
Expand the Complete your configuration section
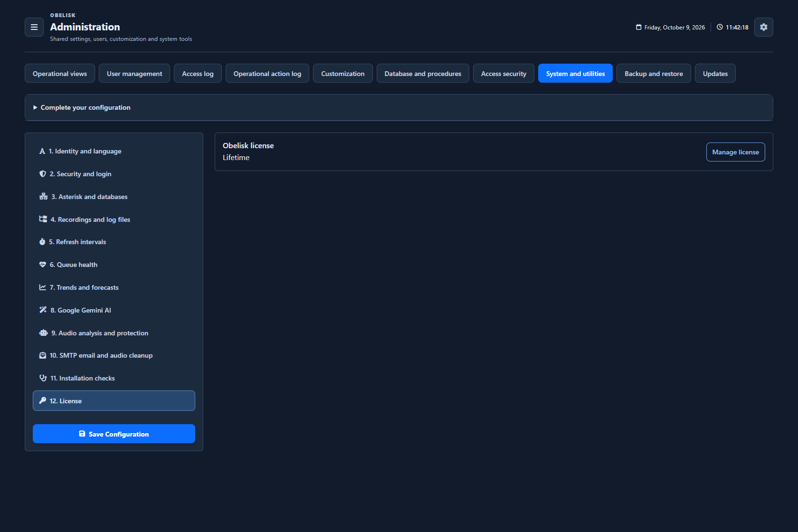pos(399,107)
